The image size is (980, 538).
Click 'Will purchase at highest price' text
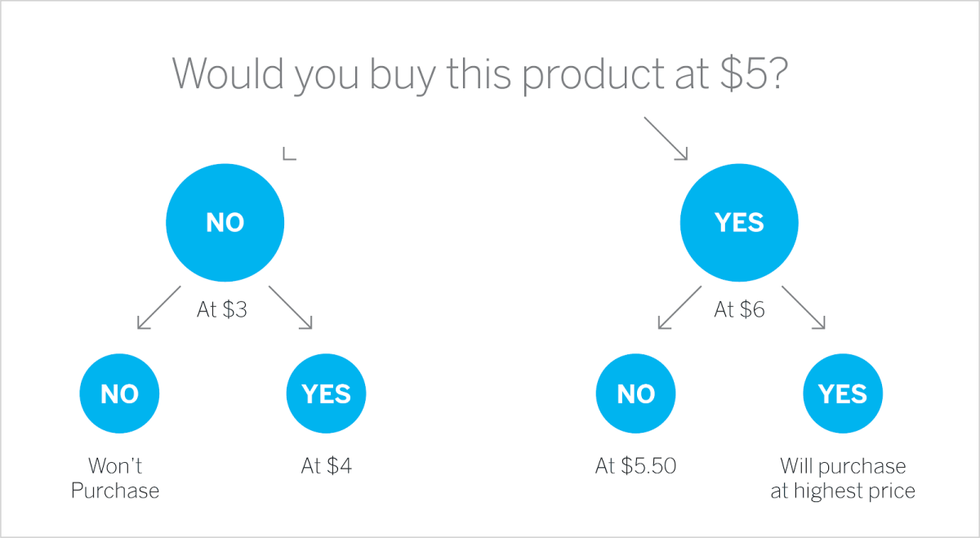(x=843, y=478)
